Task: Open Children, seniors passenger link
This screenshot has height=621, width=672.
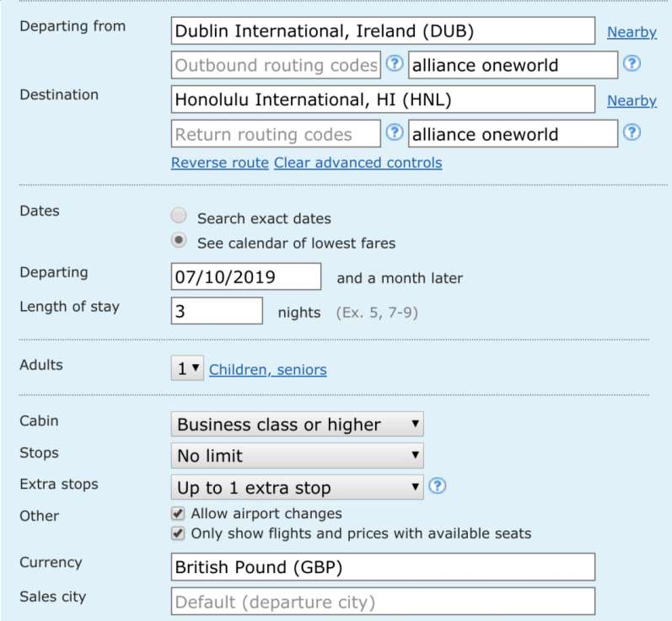Action: (x=268, y=370)
